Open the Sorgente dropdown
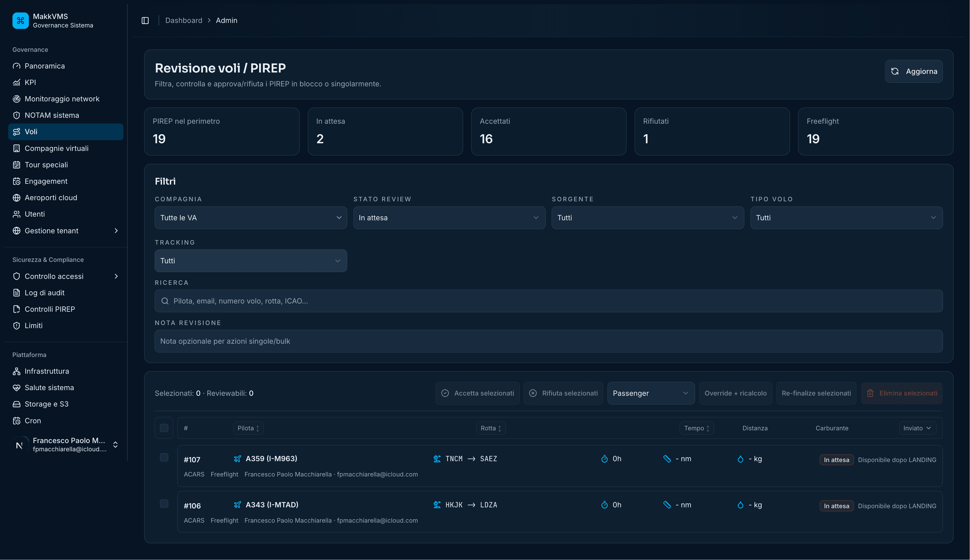 coord(648,218)
